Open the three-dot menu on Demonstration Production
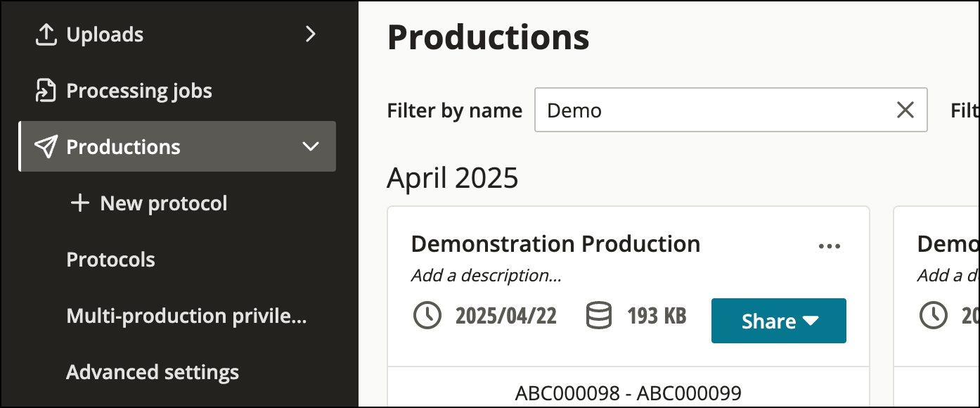The height and width of the screenshot is (408, 980). (830, 246)
